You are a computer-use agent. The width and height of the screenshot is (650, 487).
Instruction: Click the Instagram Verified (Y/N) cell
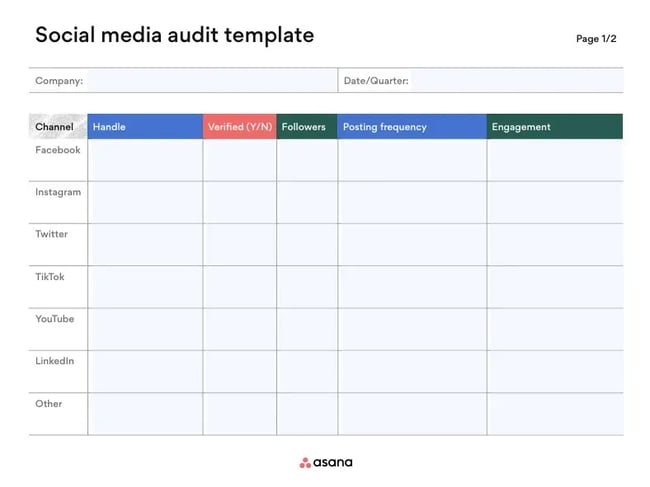pos(240,202)
